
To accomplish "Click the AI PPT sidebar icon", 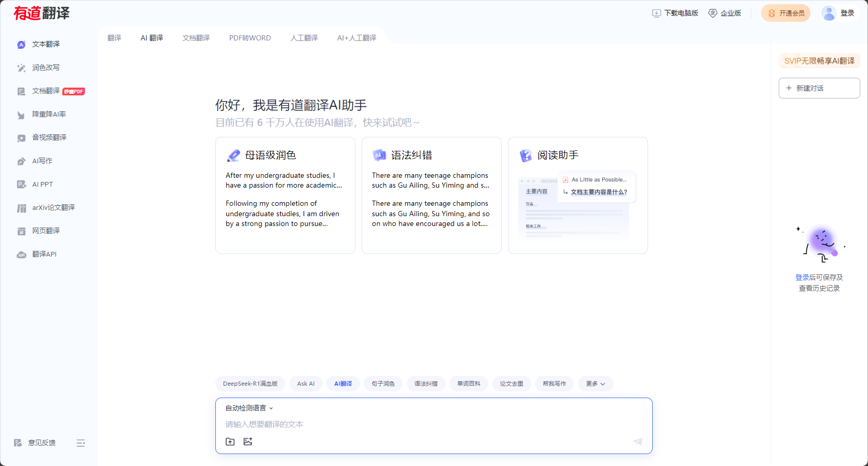I will [21, 185].
